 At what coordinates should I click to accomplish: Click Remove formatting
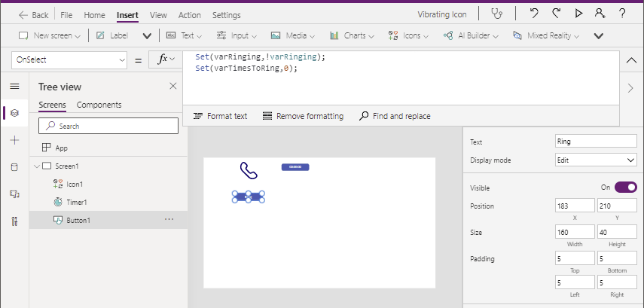(303, 116)
